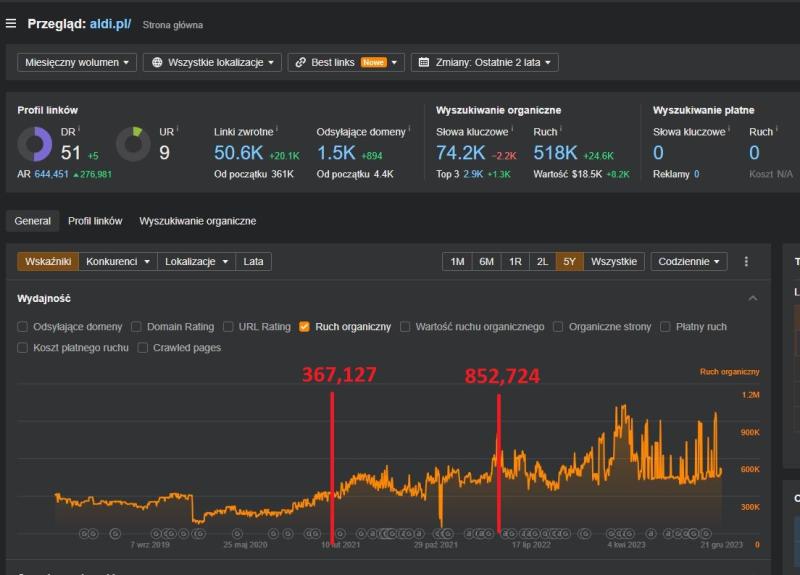Click the 50.6K backlinks count link
The width and height of the screenshot is (800, 575).
238,153
